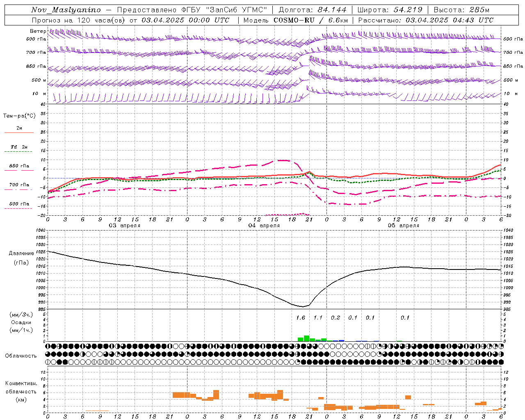Click the station name Nov_Maslyanino
525x420 pixels.
[66, 10]
